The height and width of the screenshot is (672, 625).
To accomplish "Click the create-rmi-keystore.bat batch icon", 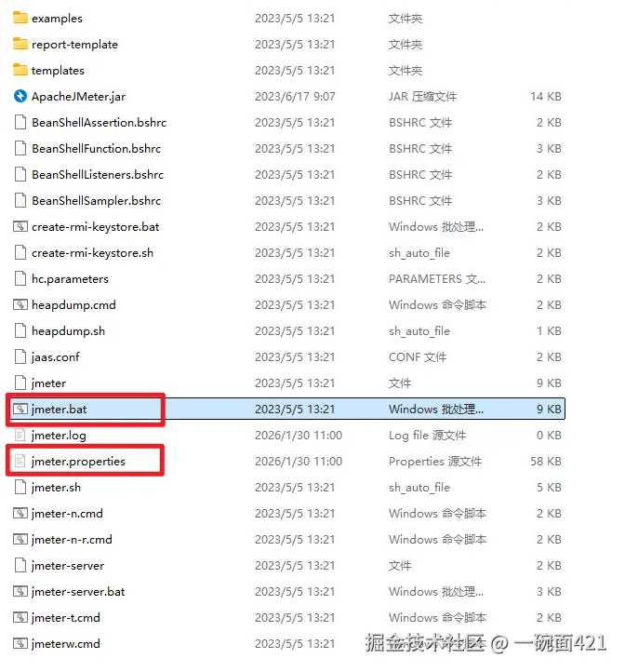I will [20, 226].
